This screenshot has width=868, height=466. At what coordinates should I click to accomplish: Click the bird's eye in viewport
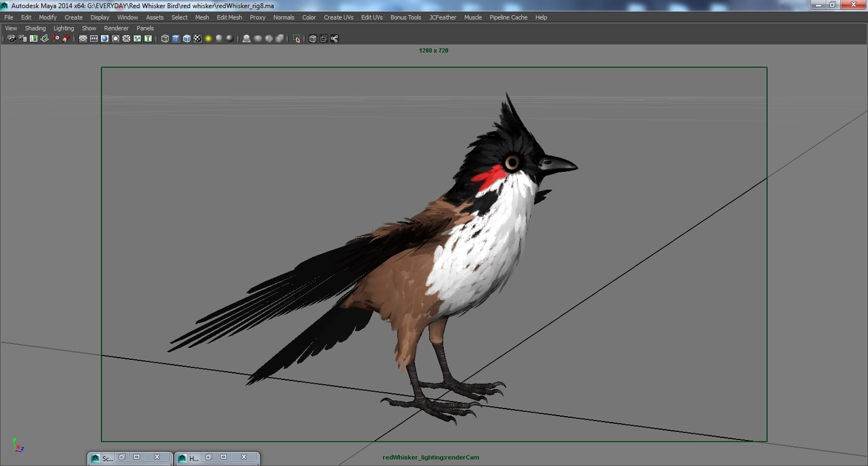pos(512,163)
